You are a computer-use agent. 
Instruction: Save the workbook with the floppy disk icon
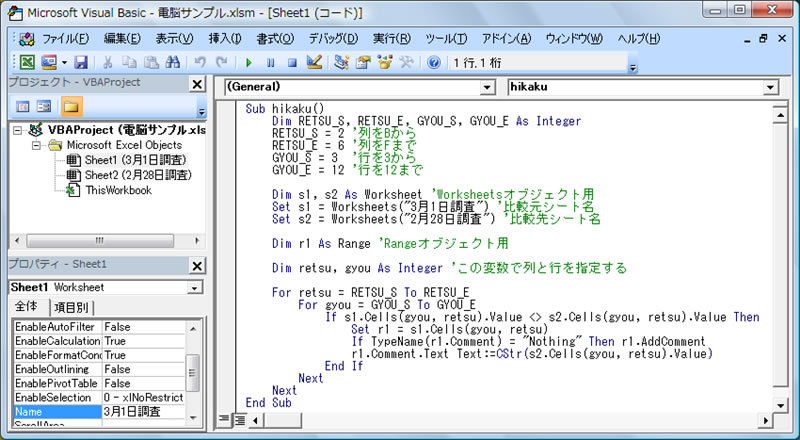coord(81,62)
